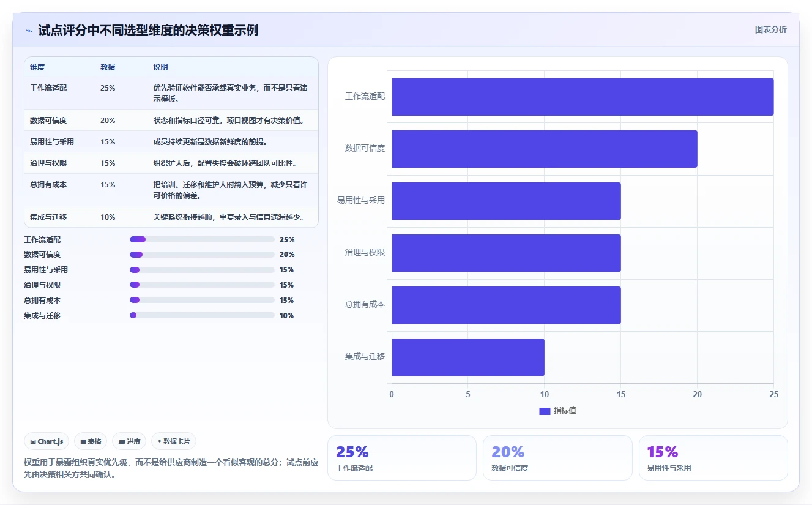The image size is (812, 505).
Task: Click the 集成与迁移 bar in the chart
Action: click(468, 357)
